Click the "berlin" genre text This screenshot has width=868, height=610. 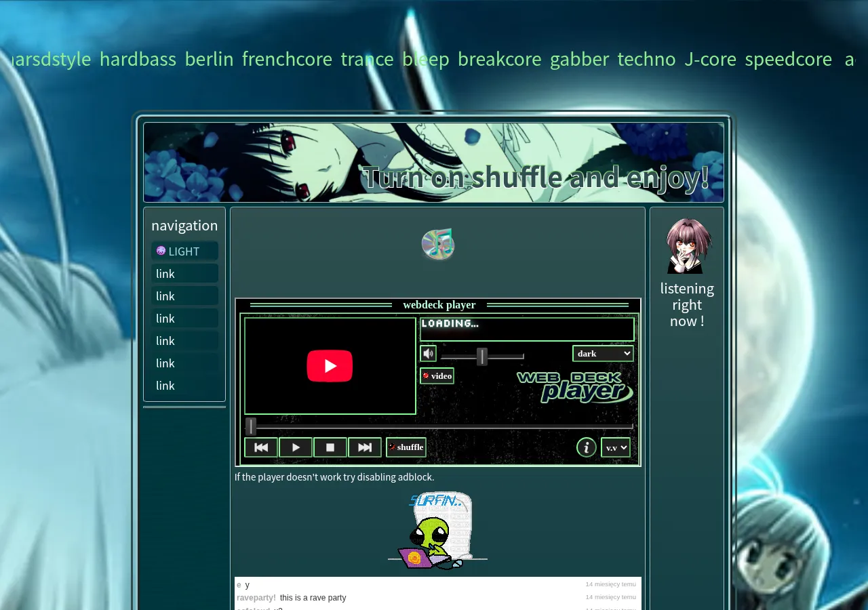click(x=209, y=59)
